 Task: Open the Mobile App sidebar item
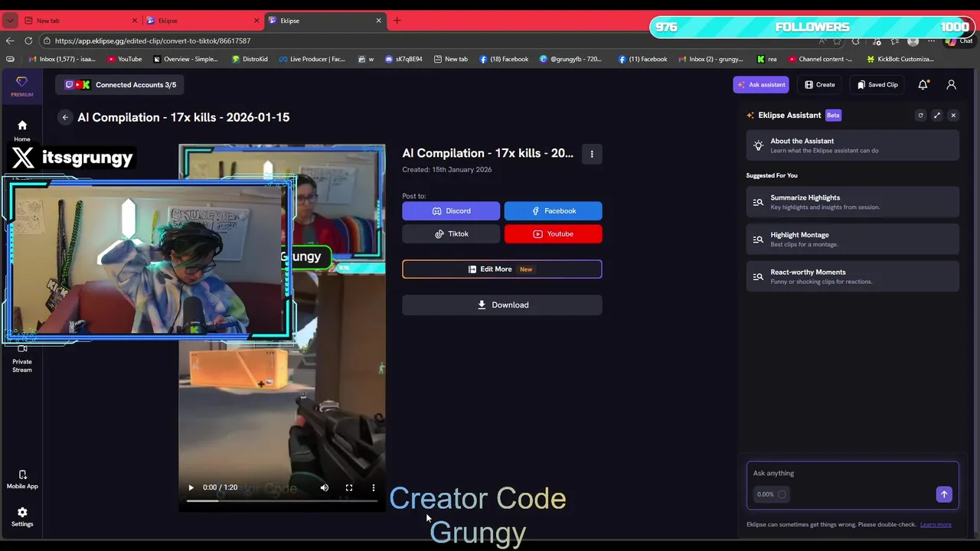tap(22, 479)
